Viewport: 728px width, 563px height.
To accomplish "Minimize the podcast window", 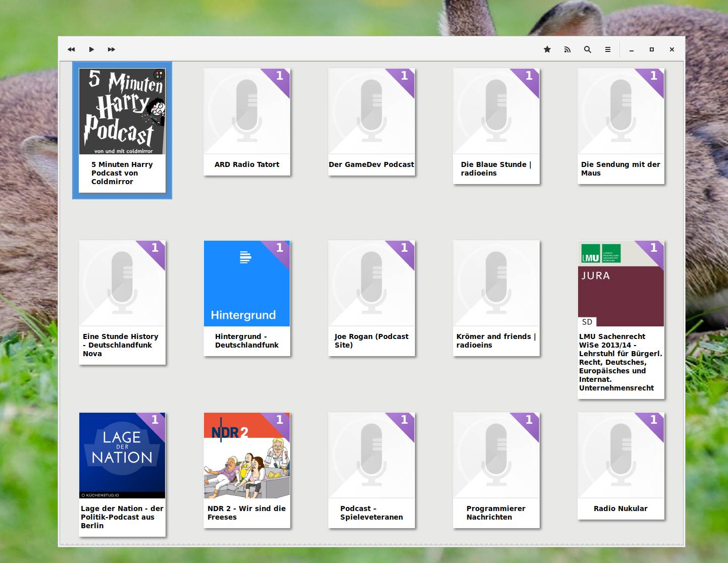I will (x=632, y=49).
